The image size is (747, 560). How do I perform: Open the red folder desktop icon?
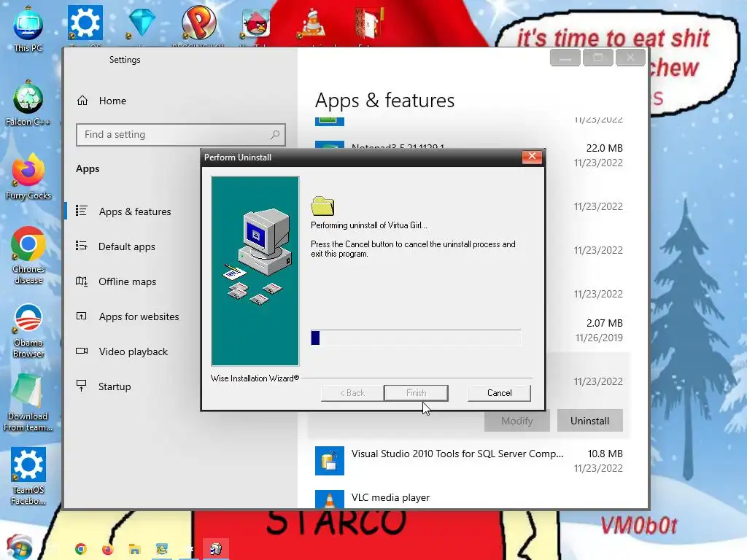[x=369, y=23]
